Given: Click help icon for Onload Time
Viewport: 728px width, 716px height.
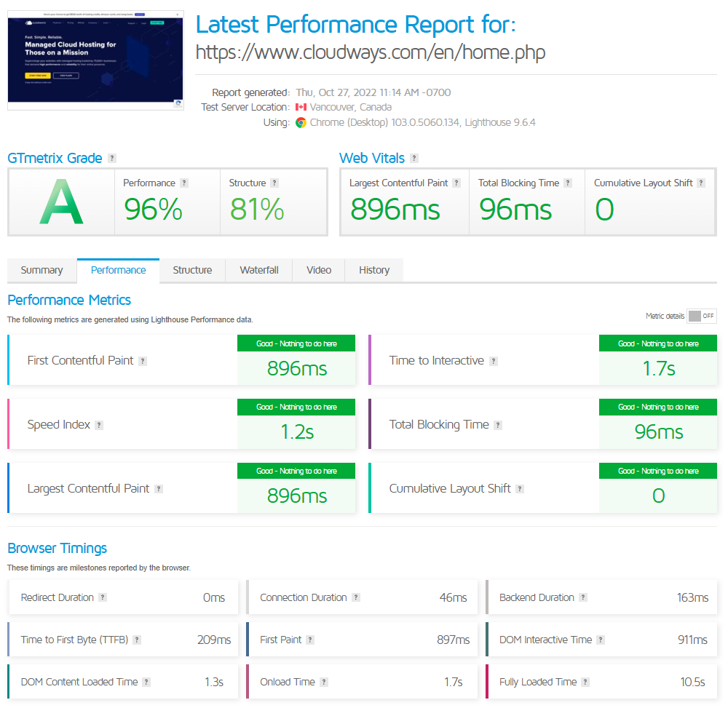Looking at the screenshot, I should (x=324, y=683).
